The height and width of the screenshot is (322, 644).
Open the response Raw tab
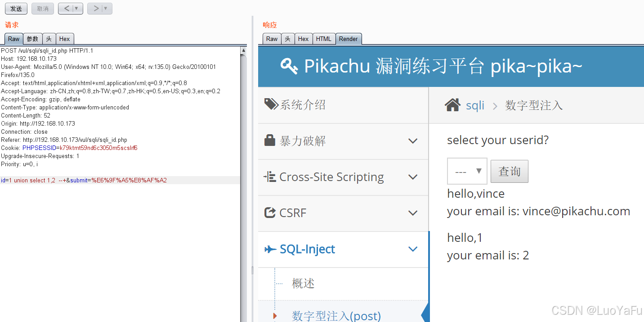click(272, 39)
